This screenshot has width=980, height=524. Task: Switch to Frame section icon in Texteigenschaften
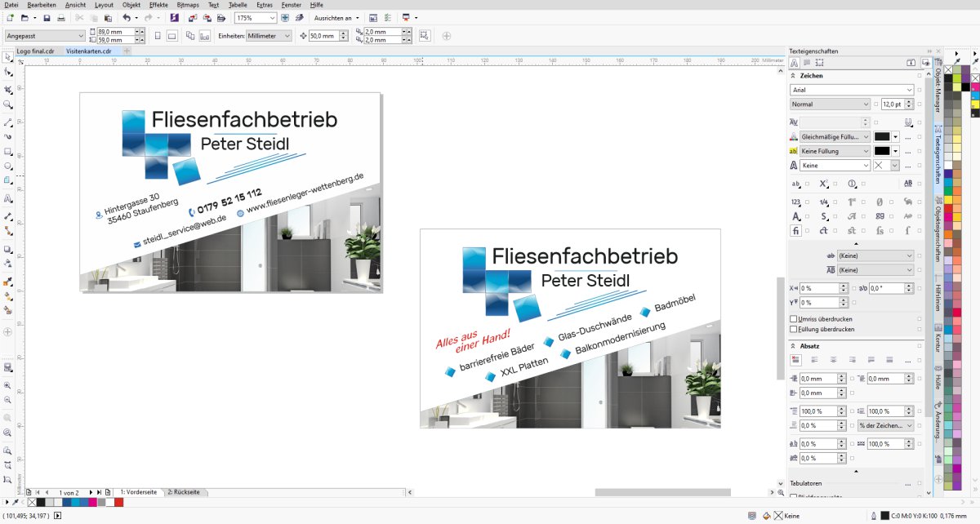coord(820,63)
